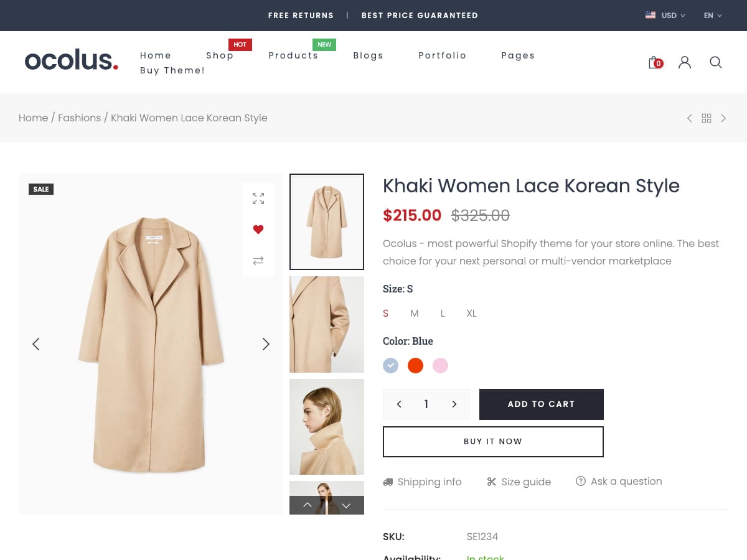Click the user account icon

685,62
